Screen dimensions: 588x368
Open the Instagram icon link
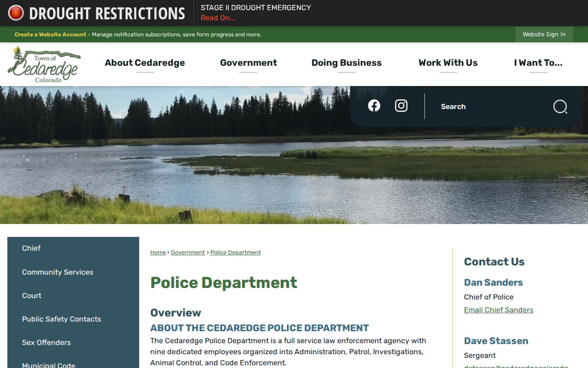[x=401, y=106]
